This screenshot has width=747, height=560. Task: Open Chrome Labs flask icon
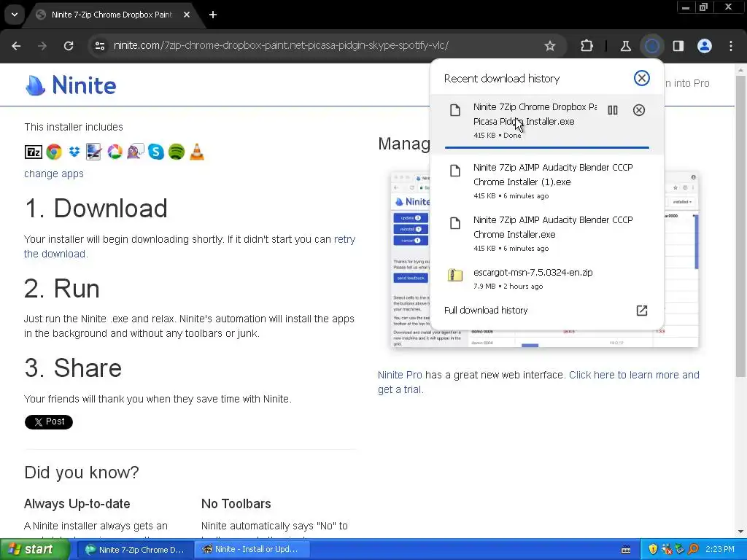[x=625, y=46]
